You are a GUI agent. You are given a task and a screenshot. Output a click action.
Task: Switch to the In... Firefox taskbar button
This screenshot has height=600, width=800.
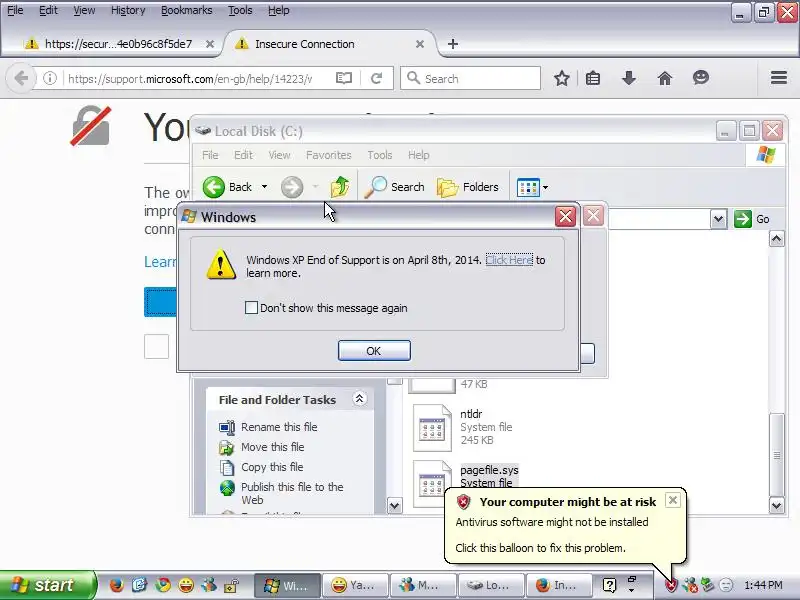click(x=559, y=585)
